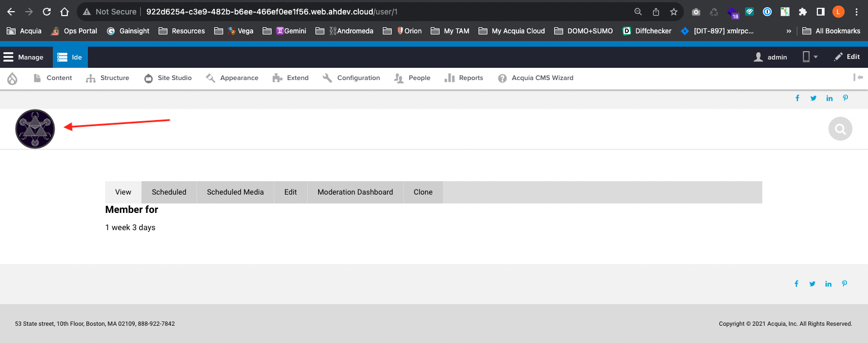Open the 1Password extension icon
Image resolution: width=868 pixels, height=343 pixels.
[767, 12]
